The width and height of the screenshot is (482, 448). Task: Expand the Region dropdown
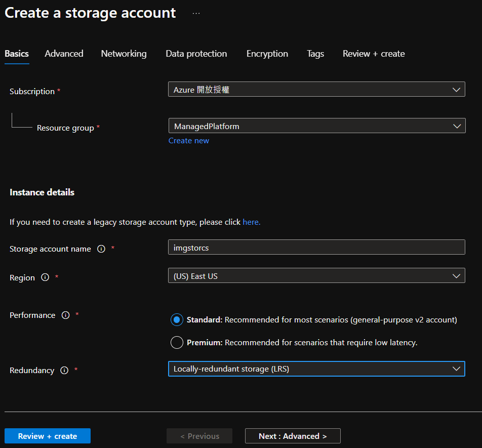[316, 276]
